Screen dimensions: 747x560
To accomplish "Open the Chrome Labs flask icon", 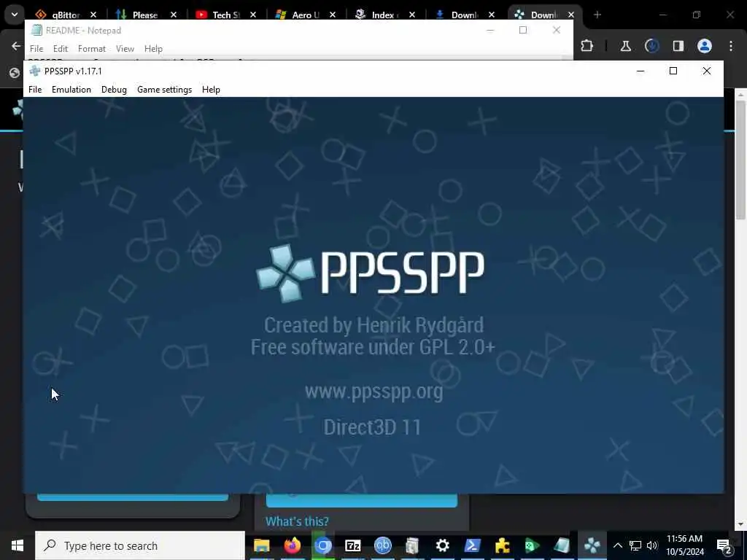I will pyautogui.click(x=625, y=46).
